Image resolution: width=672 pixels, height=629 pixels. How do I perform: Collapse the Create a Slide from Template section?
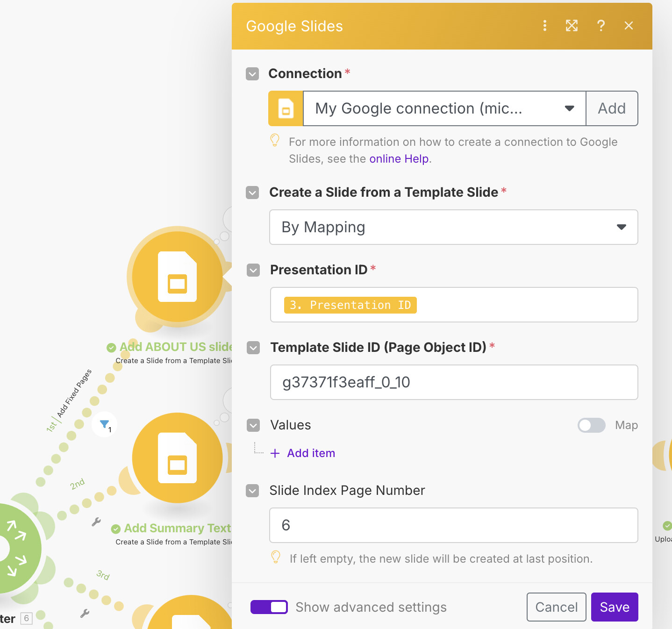[x=252, y=193]
